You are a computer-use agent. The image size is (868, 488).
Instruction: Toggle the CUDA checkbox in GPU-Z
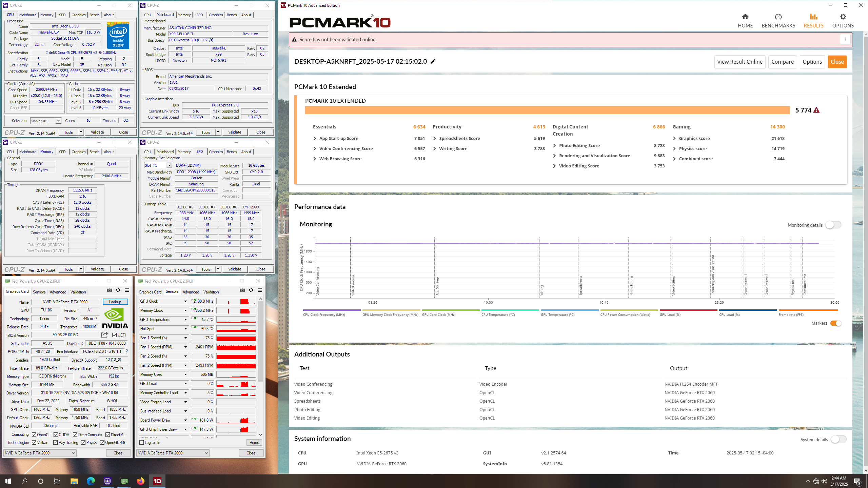[x=56, y=435]
